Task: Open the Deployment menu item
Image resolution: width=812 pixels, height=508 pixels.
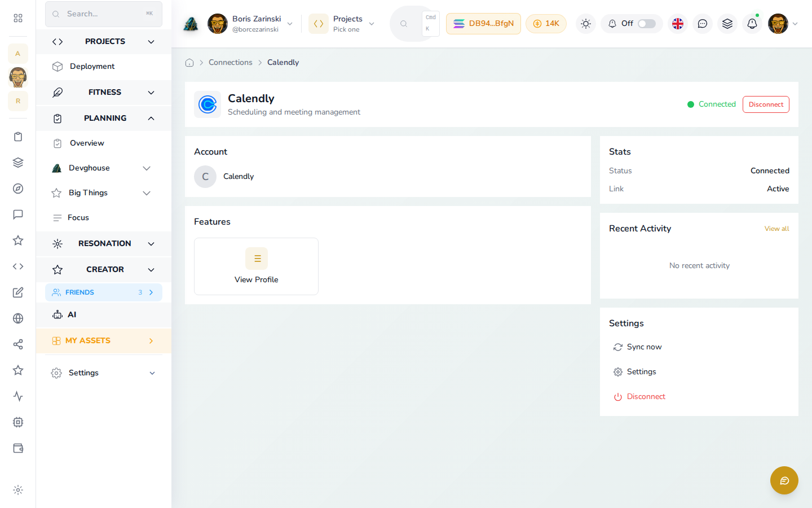Action: 104,67
